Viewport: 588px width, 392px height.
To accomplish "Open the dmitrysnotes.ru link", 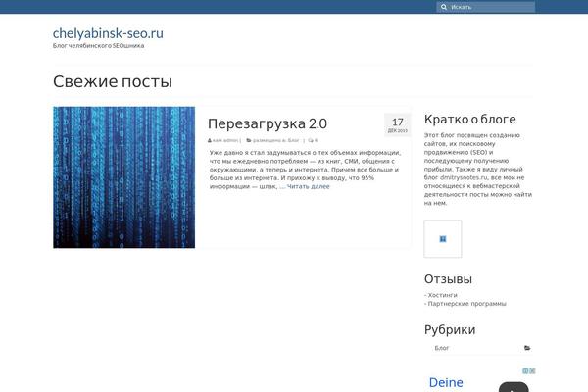I will (x=464, y=177).
